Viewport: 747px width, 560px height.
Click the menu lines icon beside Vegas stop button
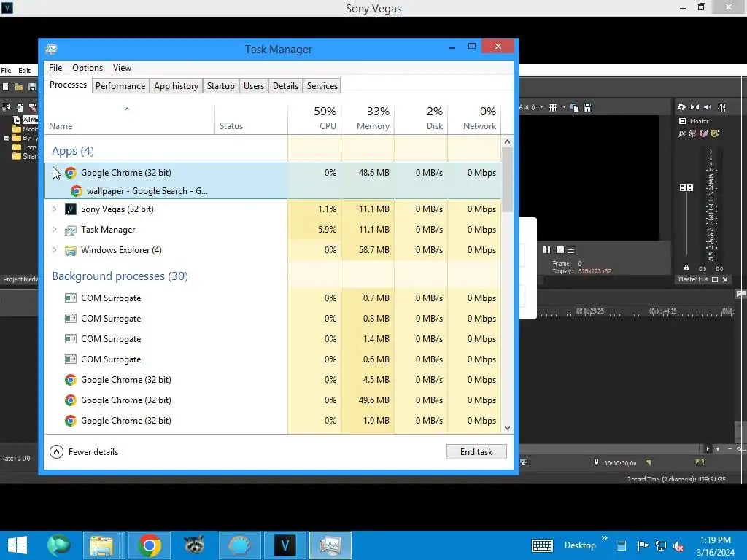coord(570,250)
